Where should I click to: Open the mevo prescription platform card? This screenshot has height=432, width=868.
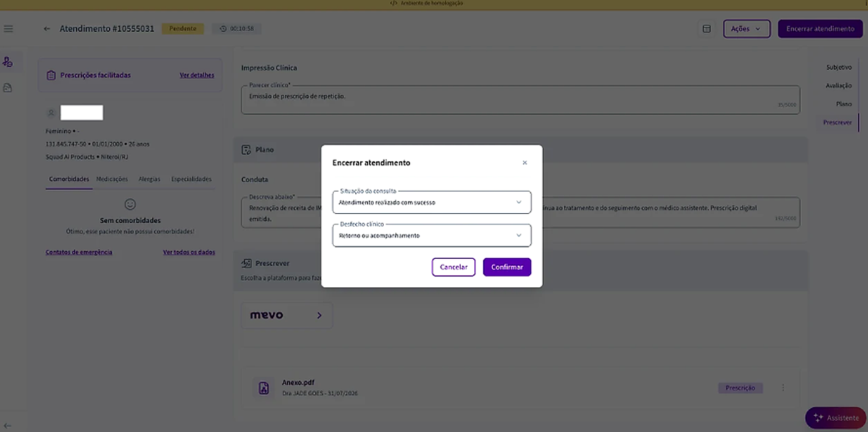[287, 315]
